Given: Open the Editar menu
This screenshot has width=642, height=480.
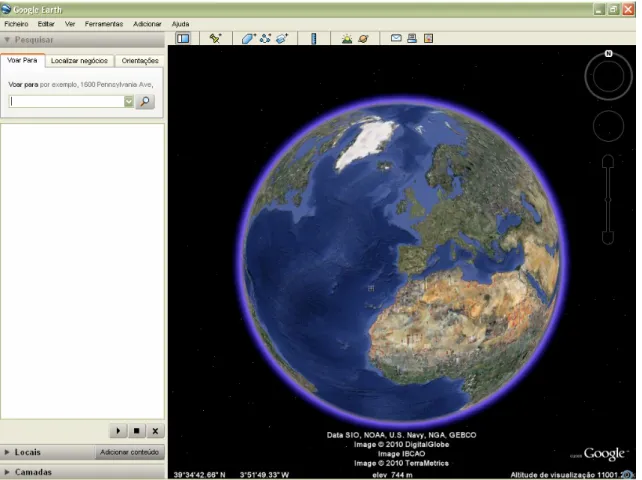Looking at the screenshot, I should tap(46, 24).
